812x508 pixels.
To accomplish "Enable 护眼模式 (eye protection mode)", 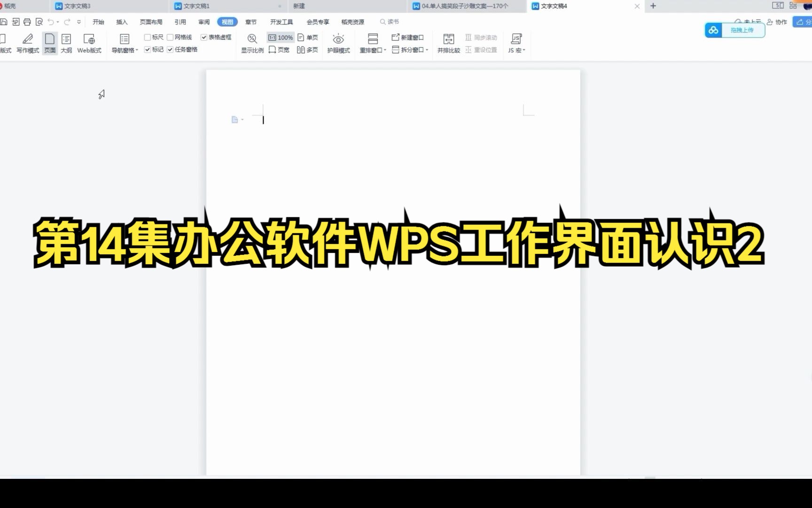I will (x=338, y=43).
